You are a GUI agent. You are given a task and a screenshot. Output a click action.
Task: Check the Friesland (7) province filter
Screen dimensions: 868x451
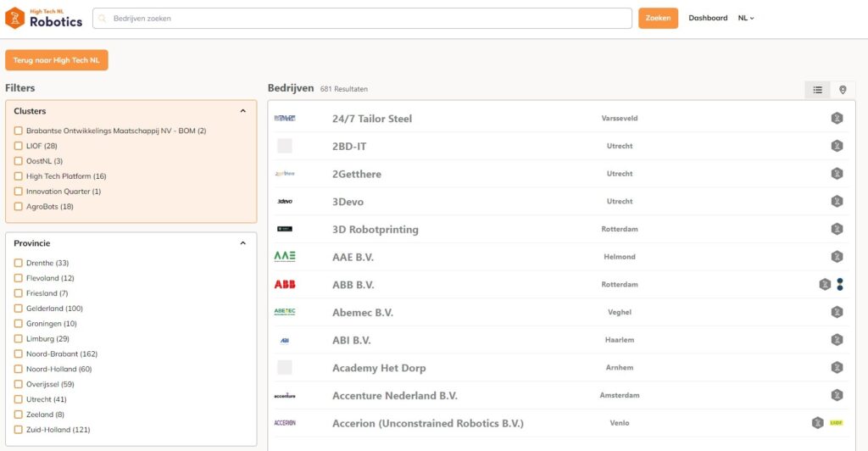(x=19, y=293)
